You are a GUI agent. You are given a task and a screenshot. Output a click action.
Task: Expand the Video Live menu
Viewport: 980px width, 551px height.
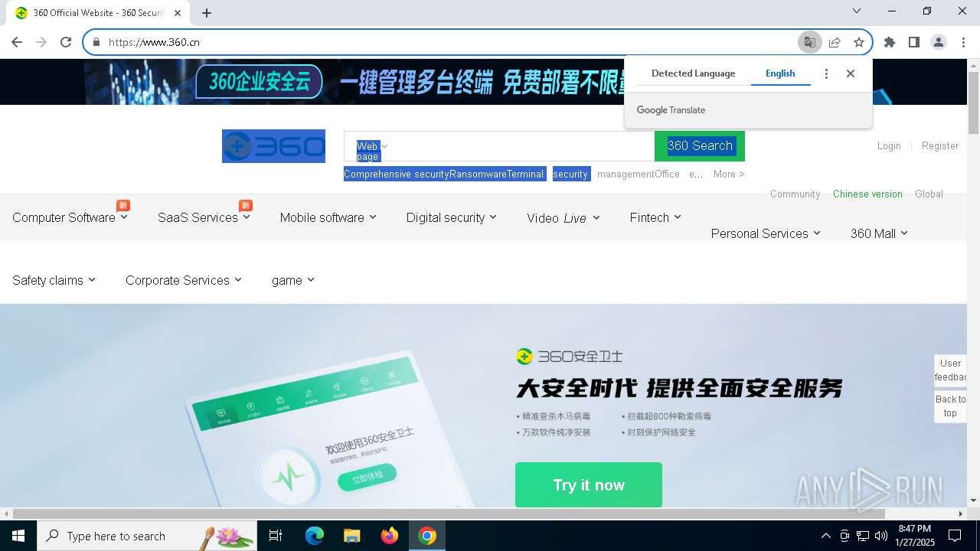pyautogui.click(x=563, y=218)
